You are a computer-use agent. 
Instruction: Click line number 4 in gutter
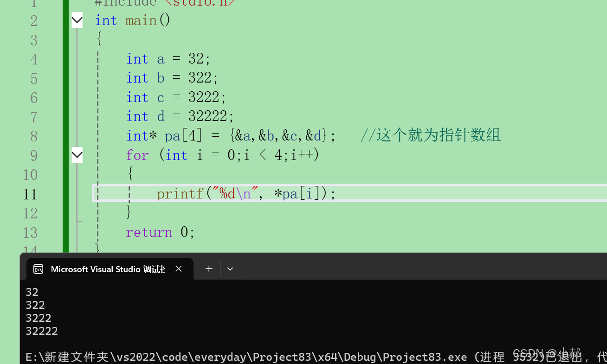(34, 59)
